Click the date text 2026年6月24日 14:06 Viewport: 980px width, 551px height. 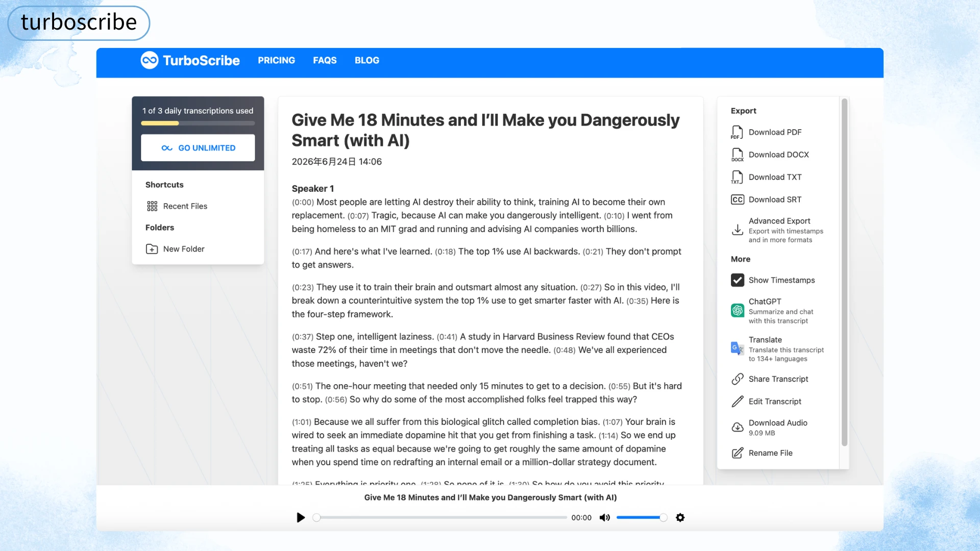(337, 162)
